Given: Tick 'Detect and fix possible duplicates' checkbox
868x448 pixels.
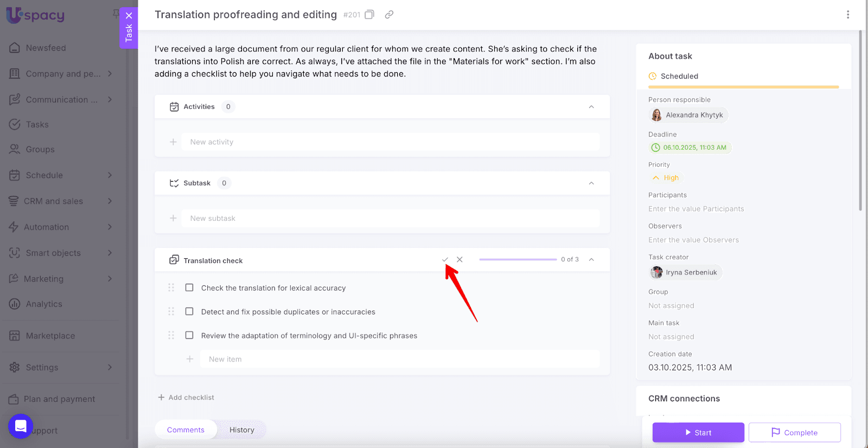Looking at the screenshot, I should point(189,311).
